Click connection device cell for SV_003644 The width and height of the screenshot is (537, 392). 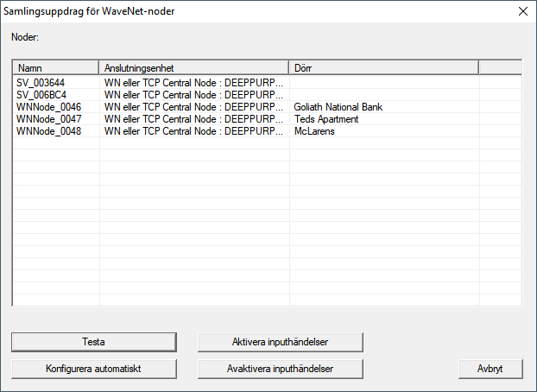(193, 83)
